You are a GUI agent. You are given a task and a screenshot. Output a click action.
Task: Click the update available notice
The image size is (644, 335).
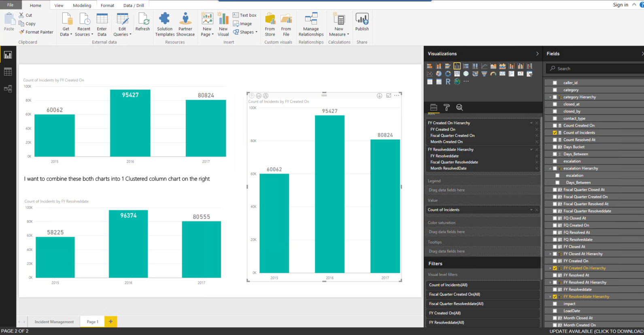pyautogui.click(x=596, y=331)
